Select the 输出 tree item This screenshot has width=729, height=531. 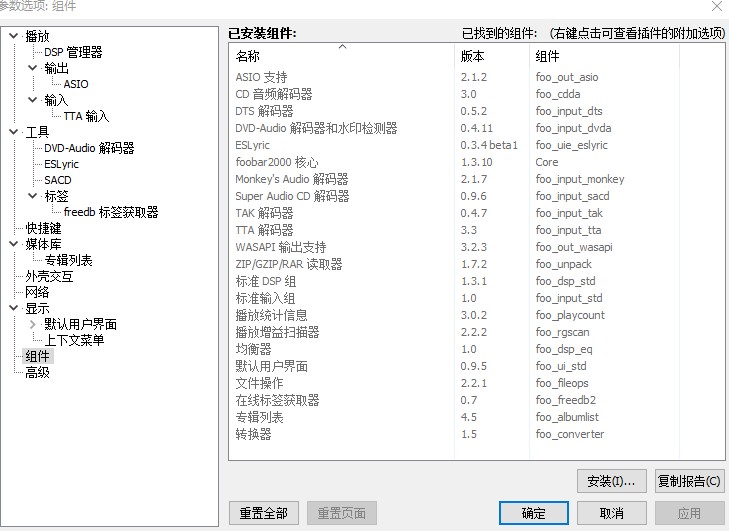[56, 68]
